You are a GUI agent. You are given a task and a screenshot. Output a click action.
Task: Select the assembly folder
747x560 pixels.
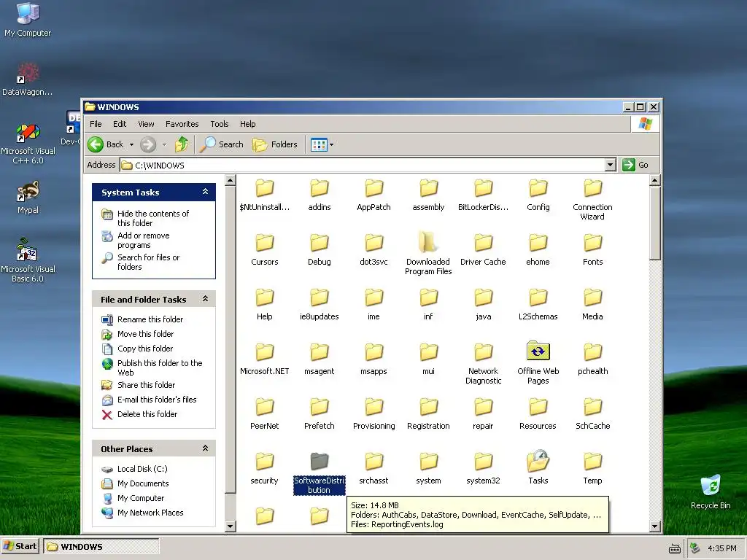(x=428, y=194)
